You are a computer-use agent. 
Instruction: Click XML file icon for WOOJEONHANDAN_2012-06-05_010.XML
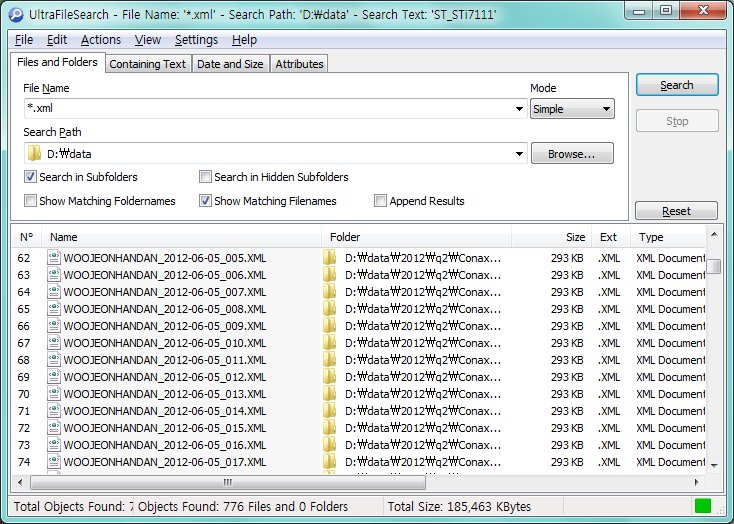(54, 343)
